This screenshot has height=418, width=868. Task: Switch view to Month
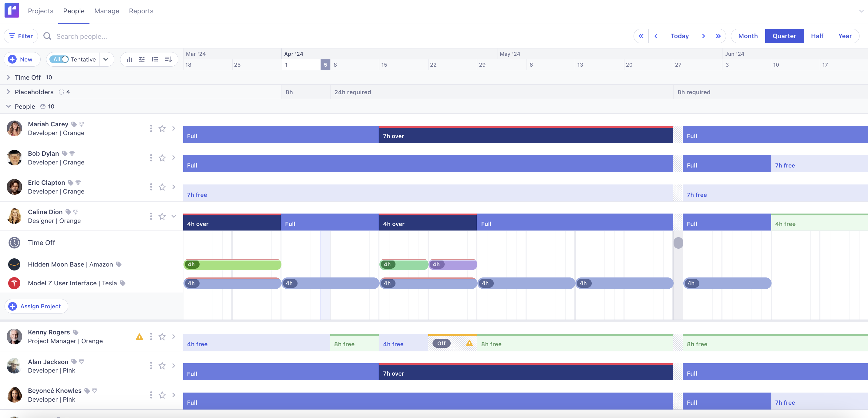pos(748,36)
